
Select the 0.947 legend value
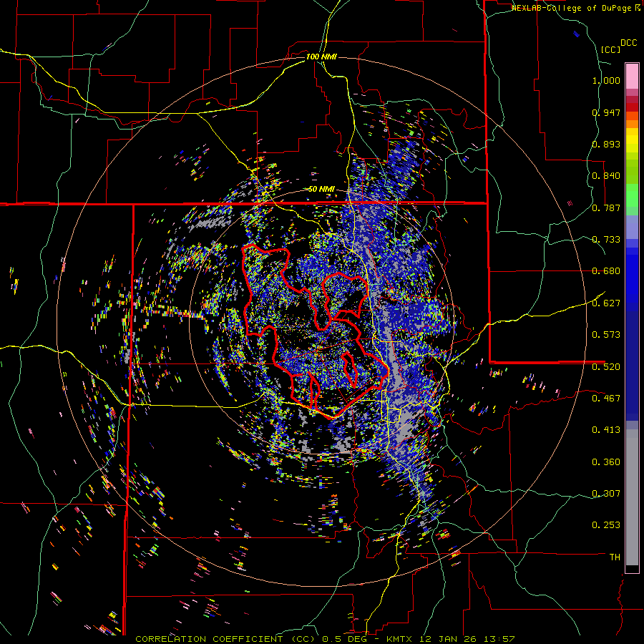pos(606,112)
